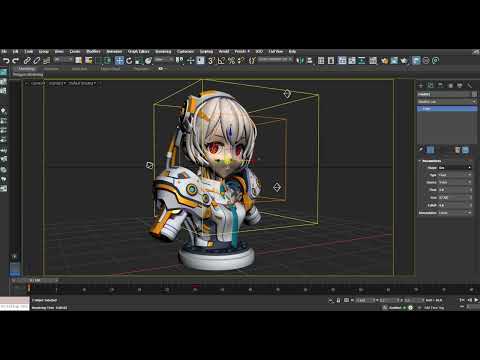The height and width of the screenshot is (360, 480).
Task: Activate the Select Object tool
Action: (x=78, y=60)
